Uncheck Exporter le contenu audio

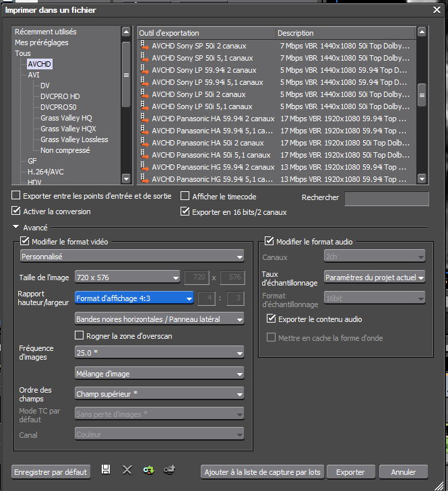[x=271, y=319]
